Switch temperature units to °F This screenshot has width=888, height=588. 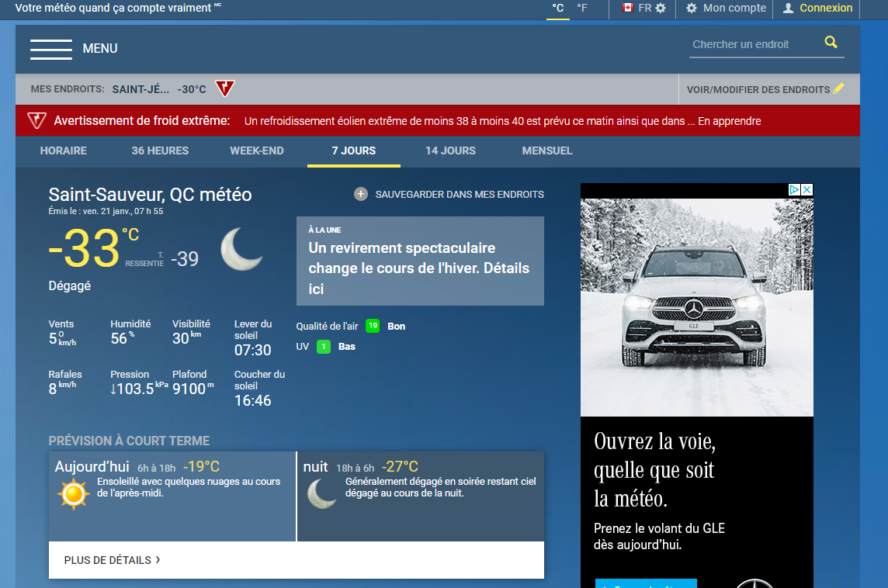pyautogui.click(x=582, y=8)
